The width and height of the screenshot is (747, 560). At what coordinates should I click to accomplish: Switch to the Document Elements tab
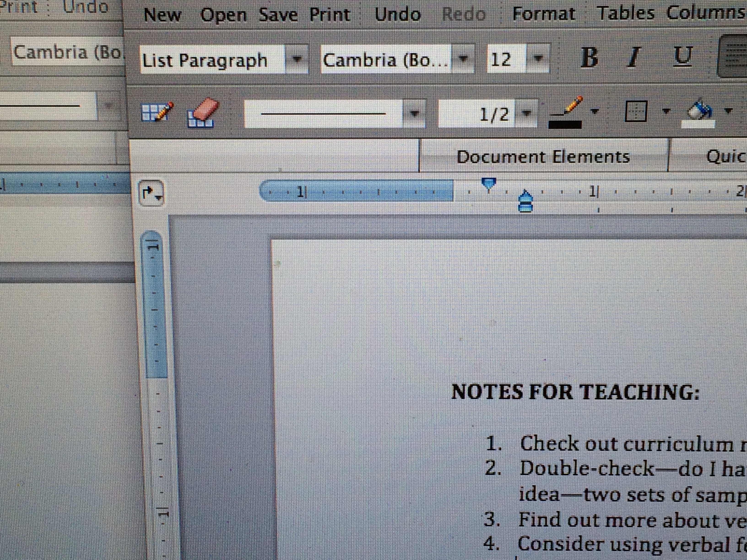click(543, 157)
